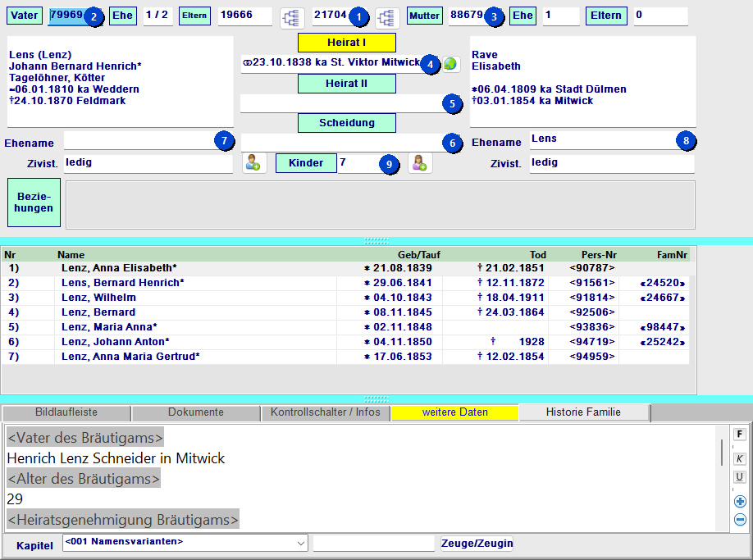Click family number link «24520» for Bernard Henrich
The width and height of the screenshot is (753, 560).
point(663,283)
